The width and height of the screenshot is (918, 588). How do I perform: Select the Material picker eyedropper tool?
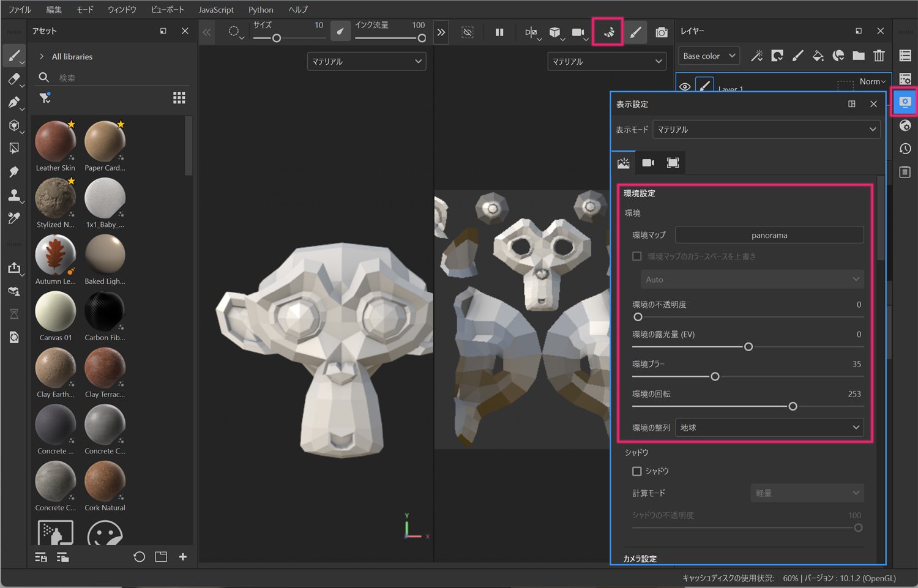click(x=13, y=218)
